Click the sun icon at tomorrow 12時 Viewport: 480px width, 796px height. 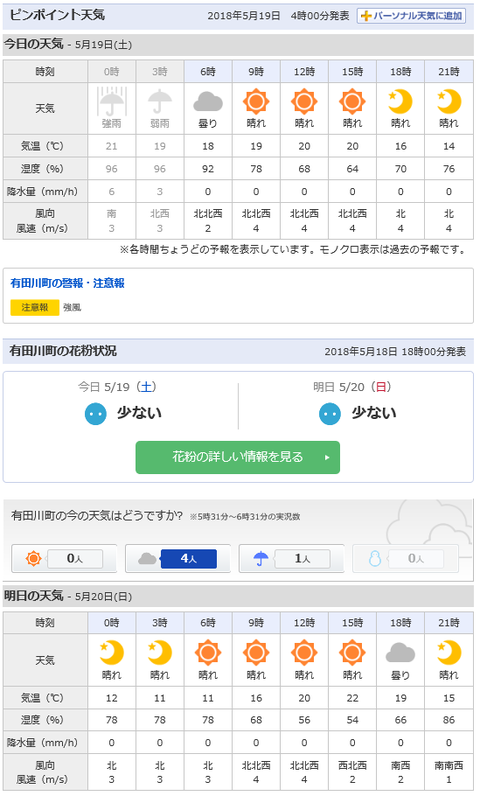(x=304, y=653)
